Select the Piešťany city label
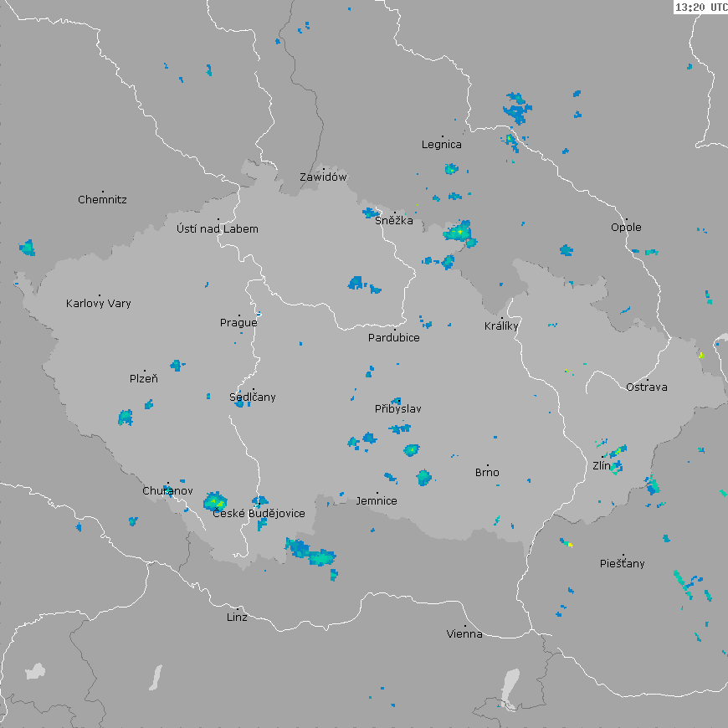Screen dimensions: 728x728 click(x=623, y=563)
